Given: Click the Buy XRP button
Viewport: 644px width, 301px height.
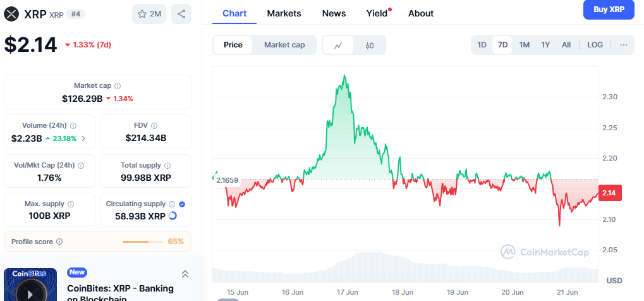Looking at the screenshot, I should pos(609,10).
